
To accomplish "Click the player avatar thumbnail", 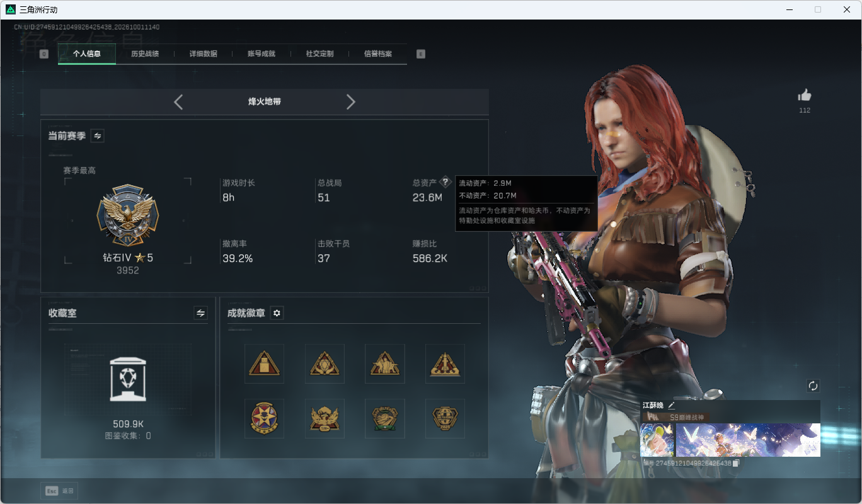I will pyautogui.click(x=657, y=440).
